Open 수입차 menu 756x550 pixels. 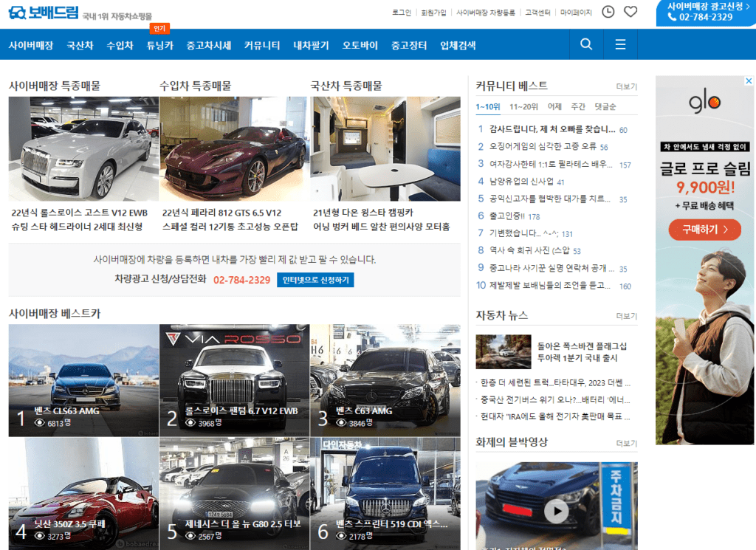point(120,45)
